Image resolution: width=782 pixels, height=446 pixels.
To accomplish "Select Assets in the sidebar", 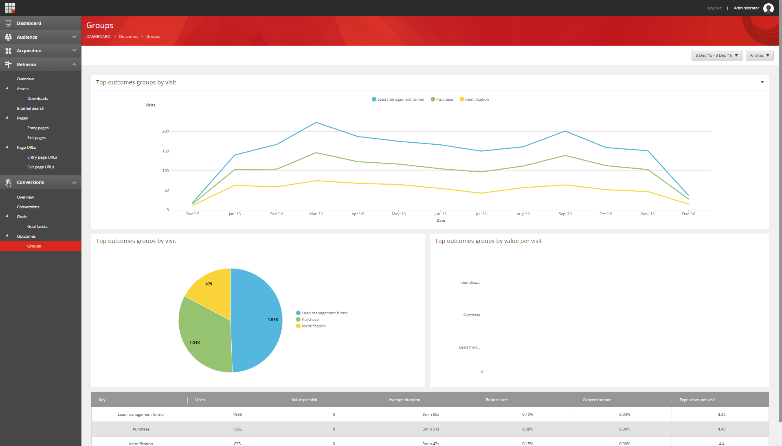I will (x=23, y=89).
